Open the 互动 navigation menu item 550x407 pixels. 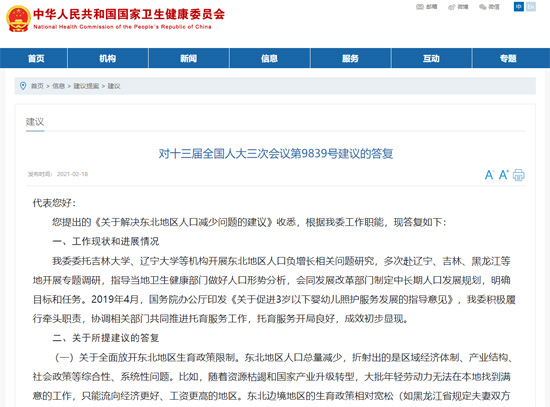point(431,58)
